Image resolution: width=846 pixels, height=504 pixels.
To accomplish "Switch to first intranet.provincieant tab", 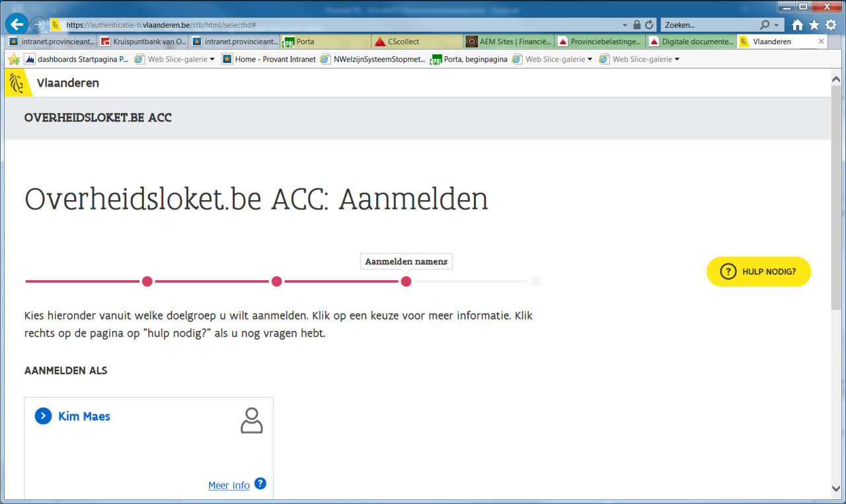I will point(51,42).
